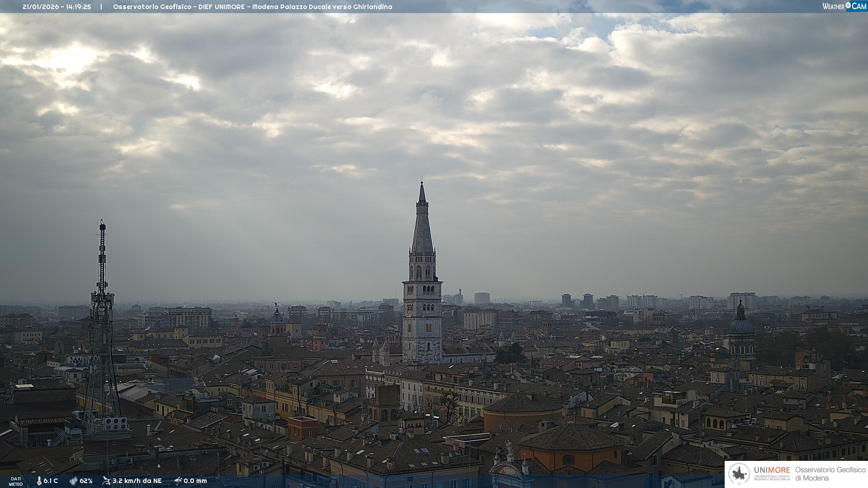Click the 0.0 mm rainfall value
This screenshot has width=868, height=488.
click(x=195, y=481)
